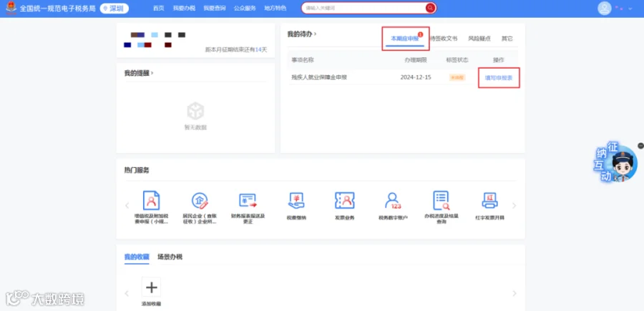Click the 添加收藏 plus icon
The width and height of the screenshot is (644, 311).
point(151,287)
